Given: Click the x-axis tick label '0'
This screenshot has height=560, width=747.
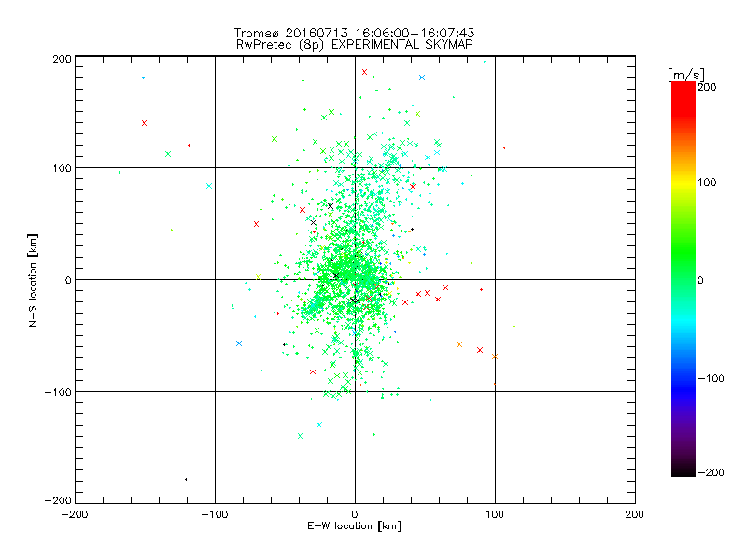Looking at the screenshot, I should tap(355, 514).
